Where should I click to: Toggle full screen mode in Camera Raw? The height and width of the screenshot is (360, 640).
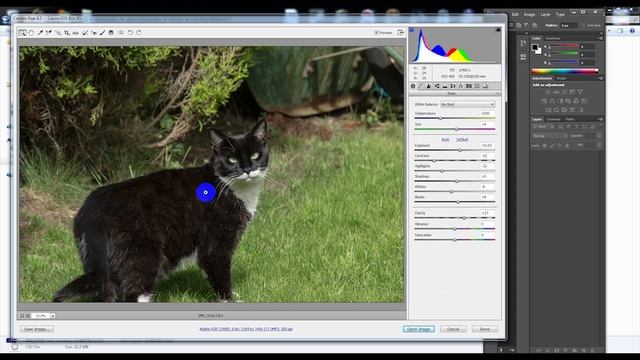(x=401, y=32)
